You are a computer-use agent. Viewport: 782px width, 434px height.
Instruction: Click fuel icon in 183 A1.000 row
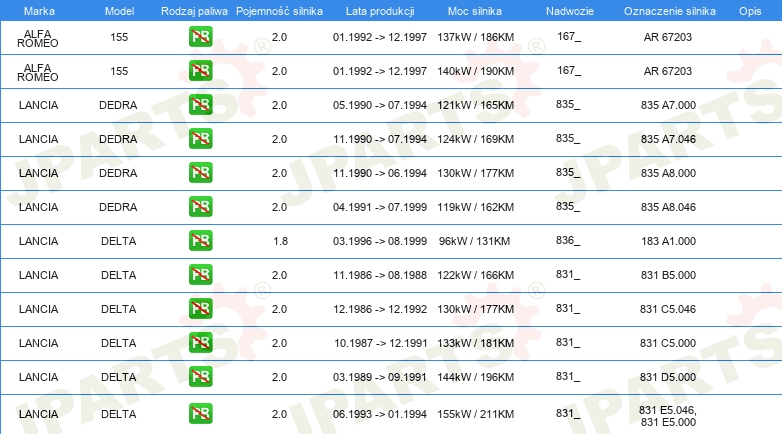(x=200, y=240)
